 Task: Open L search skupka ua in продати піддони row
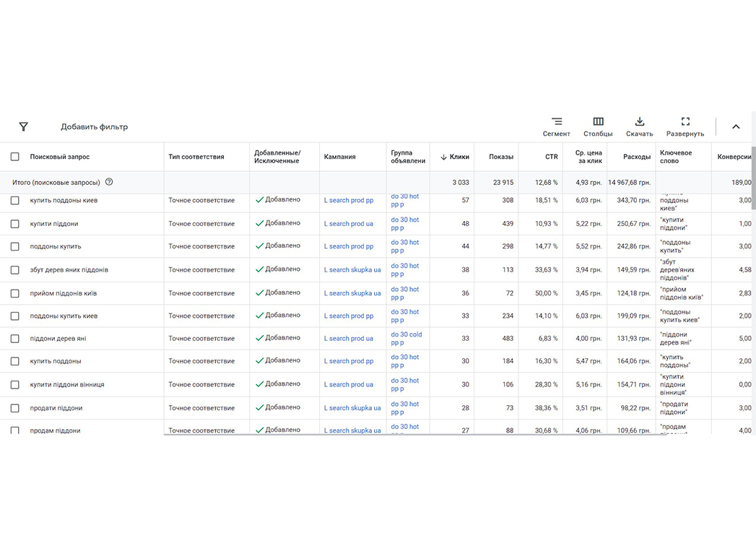pos(352,408)
